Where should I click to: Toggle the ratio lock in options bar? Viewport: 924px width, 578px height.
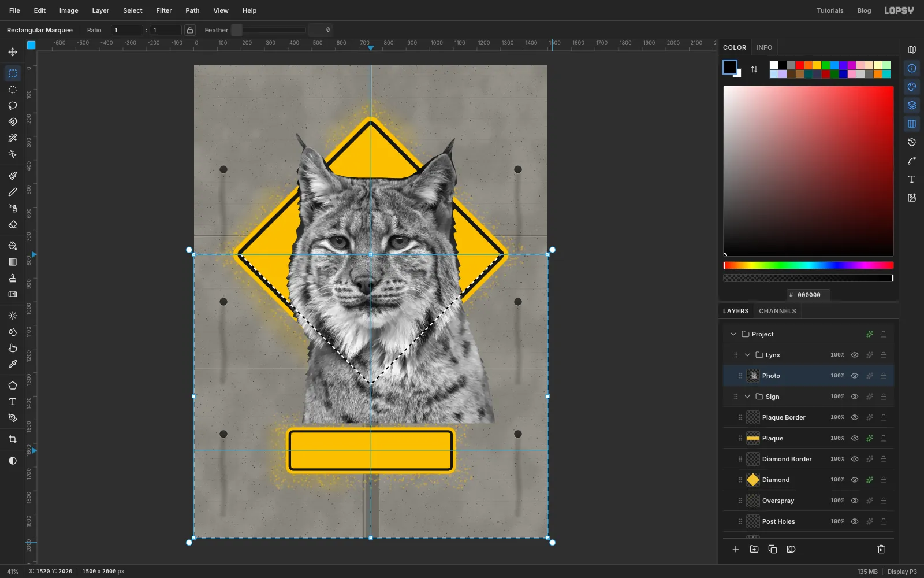tap(190, 30)
